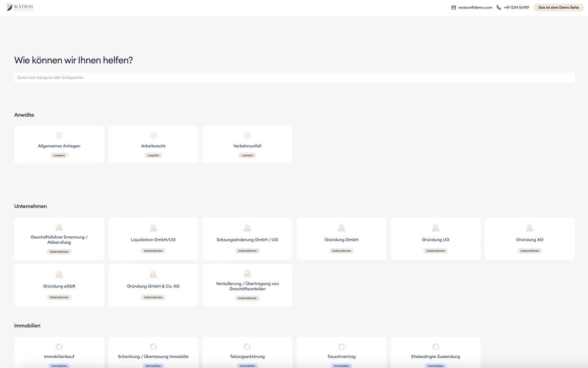The image size is (588, 368).
Task: Click house icon on Immobilienkauf card
Action: pyautogui.click(x=59, y=347)
